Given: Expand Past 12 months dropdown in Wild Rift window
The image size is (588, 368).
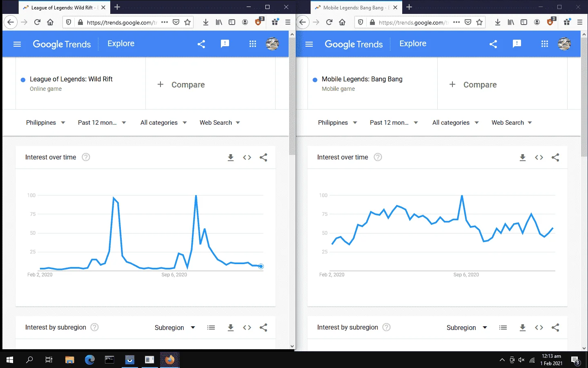Looking at the screenshot, I should (x=102, y=123).
